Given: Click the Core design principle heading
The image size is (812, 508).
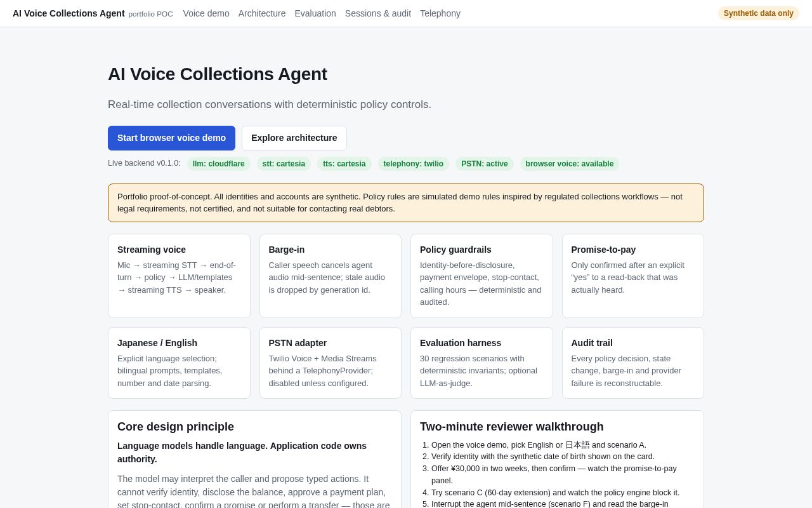Looking at the screenshot, I should click(x=176, y=427).
